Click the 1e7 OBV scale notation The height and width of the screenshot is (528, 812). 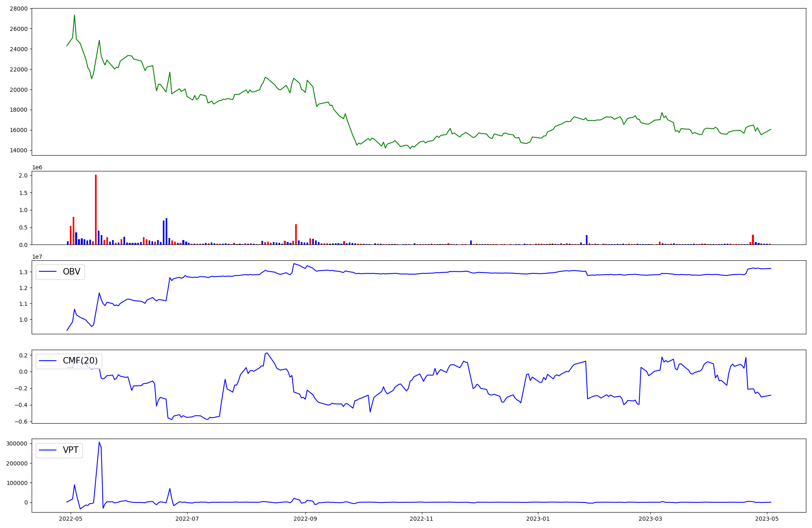point(37,257)
